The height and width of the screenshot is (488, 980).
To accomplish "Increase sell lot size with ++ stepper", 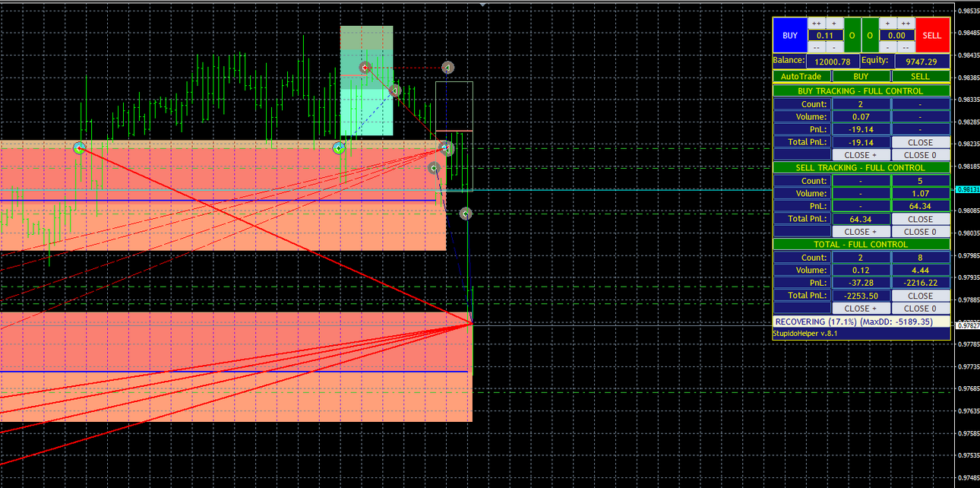I will click(x=906, y=24).
